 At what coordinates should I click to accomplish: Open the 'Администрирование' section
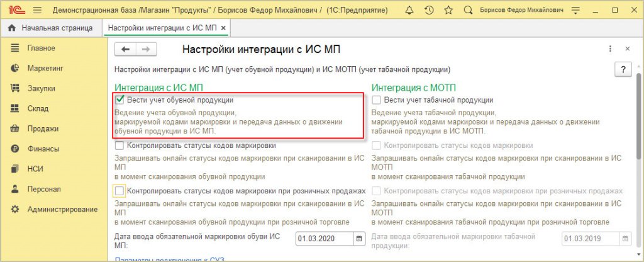pos(62,209)
